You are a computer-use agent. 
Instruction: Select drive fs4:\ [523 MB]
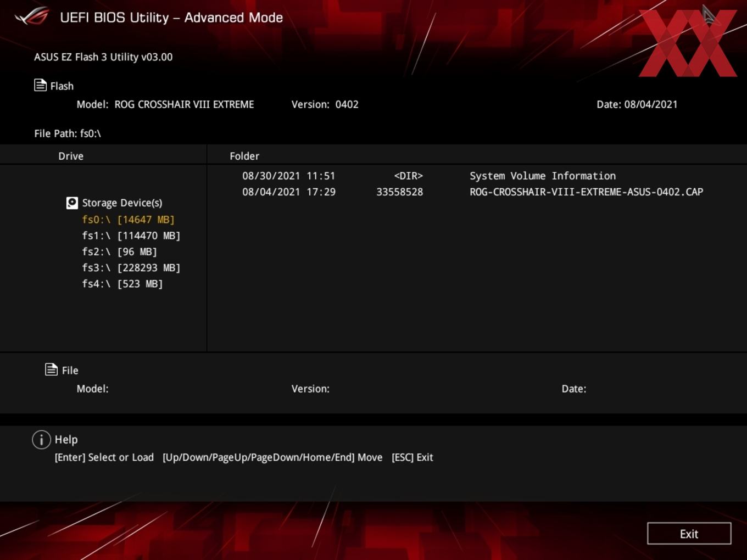tap(122, 284)
